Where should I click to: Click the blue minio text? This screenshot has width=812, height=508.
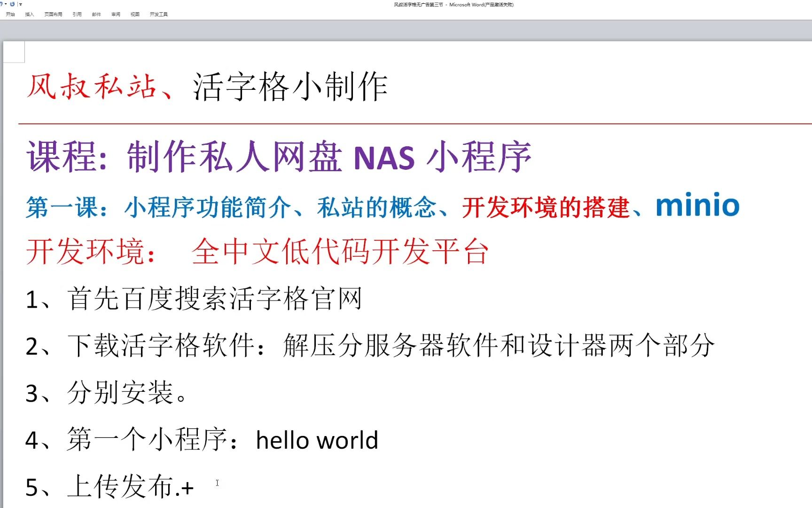click(697, 206)
